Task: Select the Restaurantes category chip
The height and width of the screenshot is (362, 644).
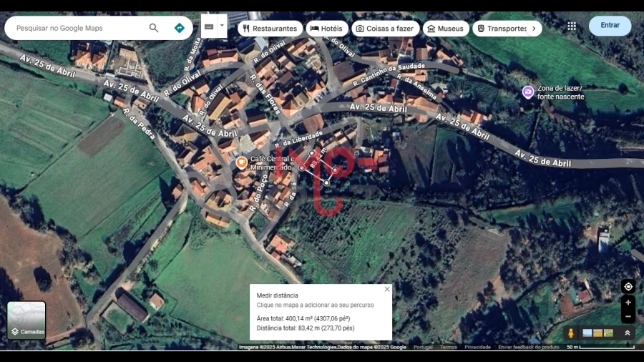Action: [x=269, y=29]
